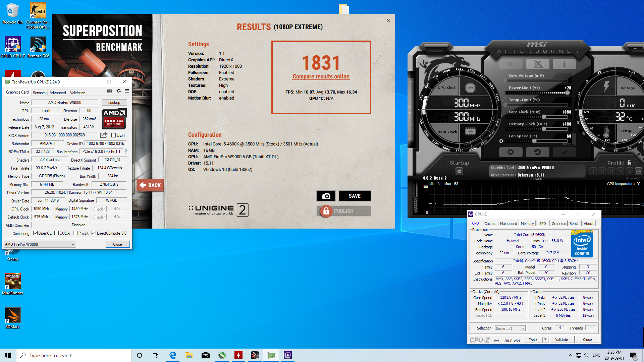Refresh GPU-Z with the refresh icon
The width and height of the screenshot is (644, 362).
118,91
